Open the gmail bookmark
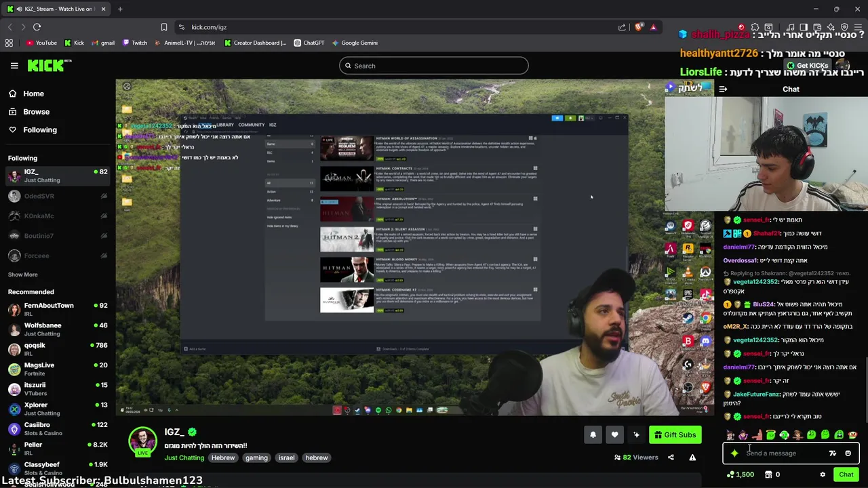This screenshot has height=488, width=868. [x=102, y=43]
